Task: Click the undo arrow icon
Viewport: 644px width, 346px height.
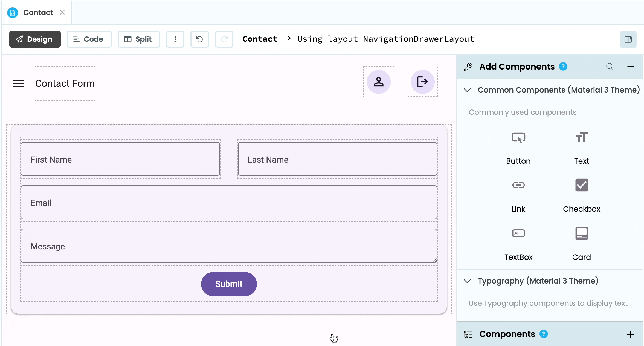Action: [x=199, y=39]
